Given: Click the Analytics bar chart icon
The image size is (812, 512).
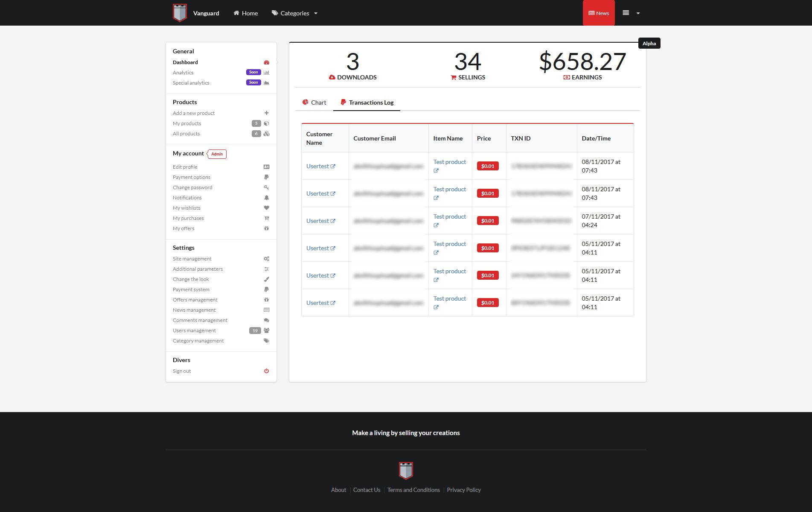Looking at the screenshot, I should (x=266, y=73).
